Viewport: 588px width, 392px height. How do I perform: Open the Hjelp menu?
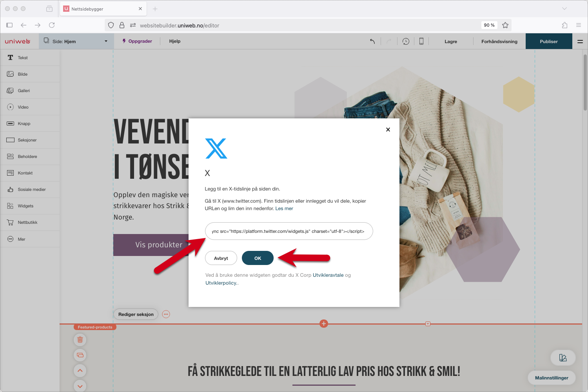click(175, 41)
